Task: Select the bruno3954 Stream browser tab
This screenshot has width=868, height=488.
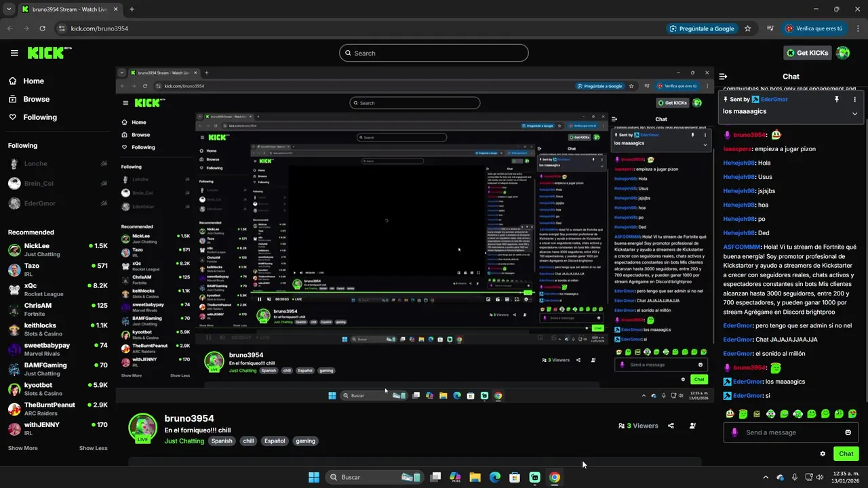Action: click(x=68, y=9)
